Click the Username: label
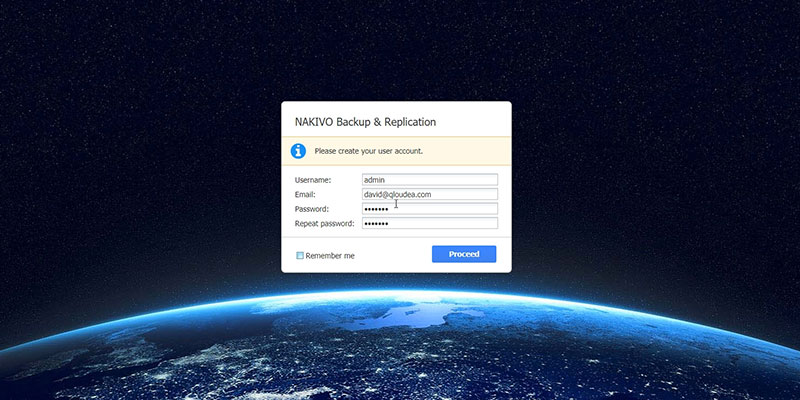This screenshot has height=400, width=800. coord(313,180)
